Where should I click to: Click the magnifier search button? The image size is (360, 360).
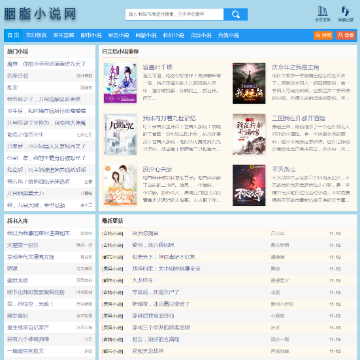tap(236, 14)
